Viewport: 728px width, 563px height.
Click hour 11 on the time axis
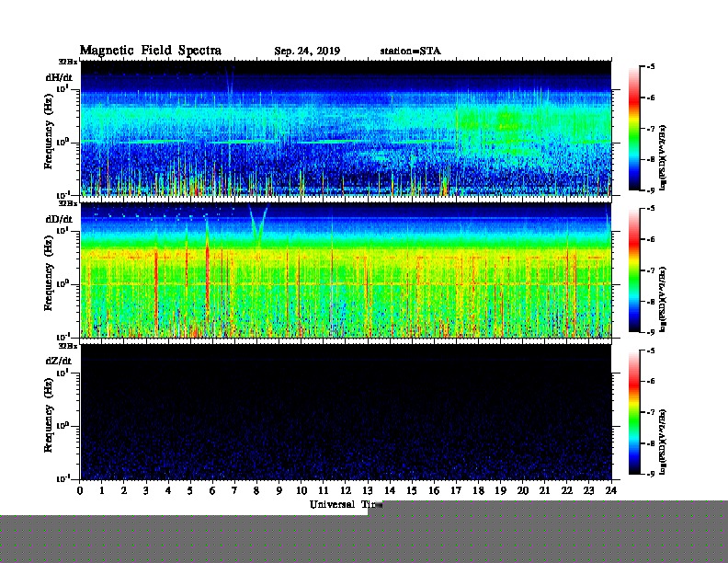point(324,490)
